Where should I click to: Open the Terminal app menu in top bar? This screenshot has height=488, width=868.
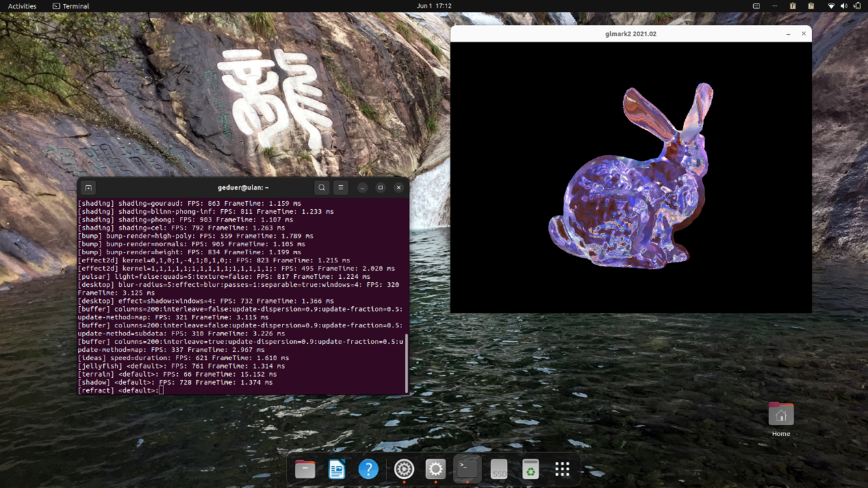(x=71, y=6)
